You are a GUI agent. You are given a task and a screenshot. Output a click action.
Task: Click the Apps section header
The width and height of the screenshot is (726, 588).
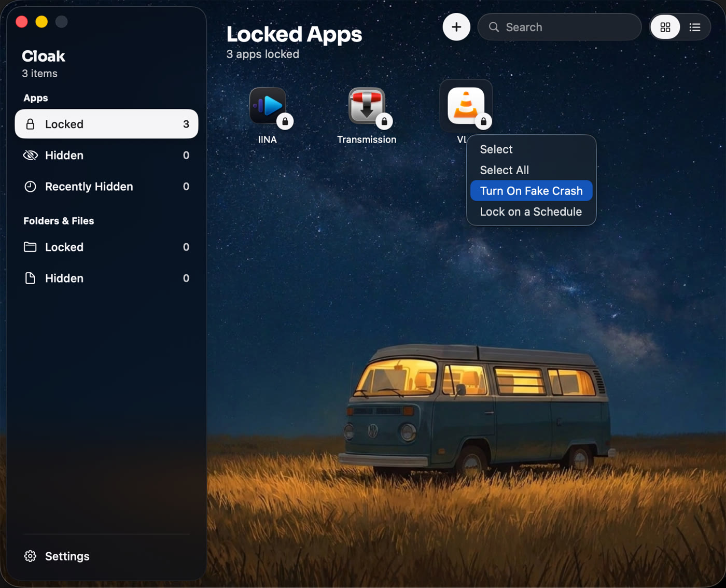coord(36,98)
